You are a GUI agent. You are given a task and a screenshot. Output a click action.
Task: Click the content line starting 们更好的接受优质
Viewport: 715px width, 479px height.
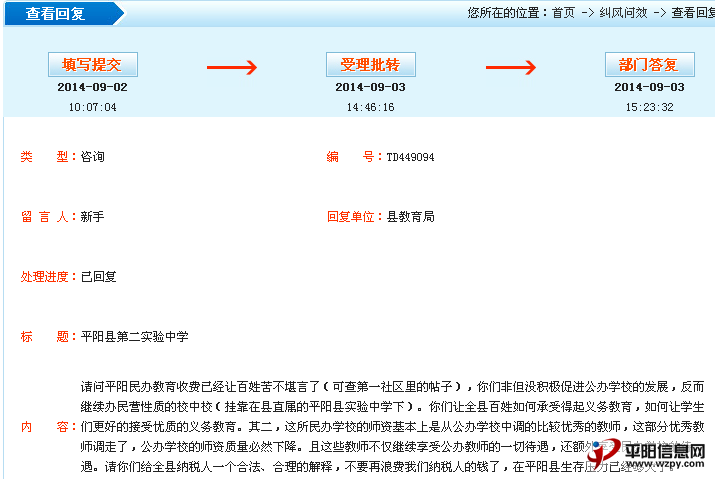click(x=393, y=427)
